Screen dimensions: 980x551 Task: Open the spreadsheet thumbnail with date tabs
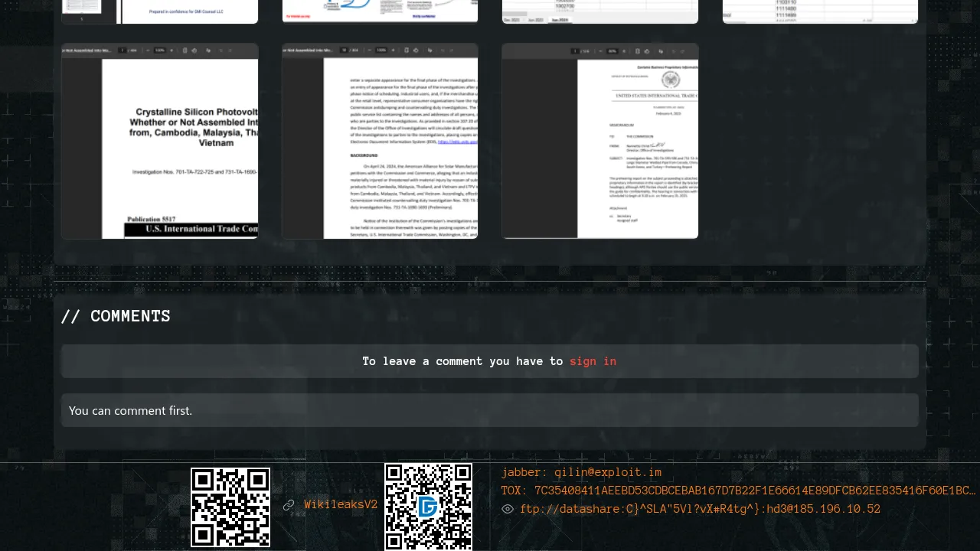pos(600,11)
